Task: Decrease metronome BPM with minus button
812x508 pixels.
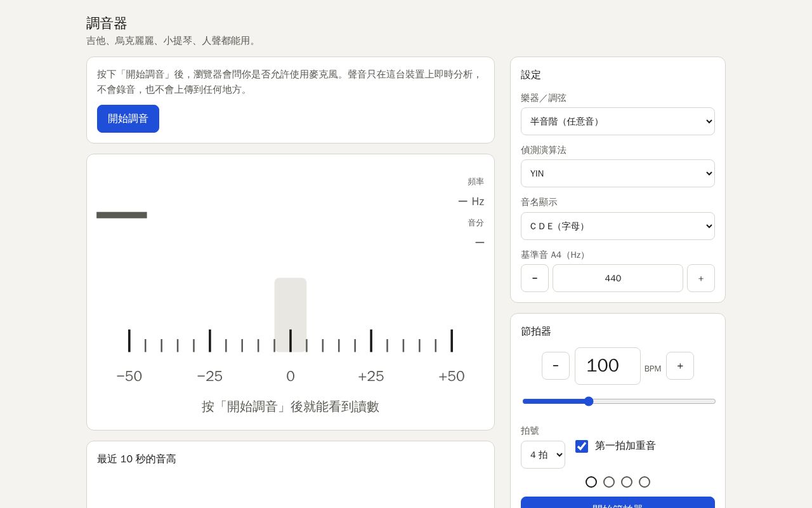Action: tap(556, 366)
